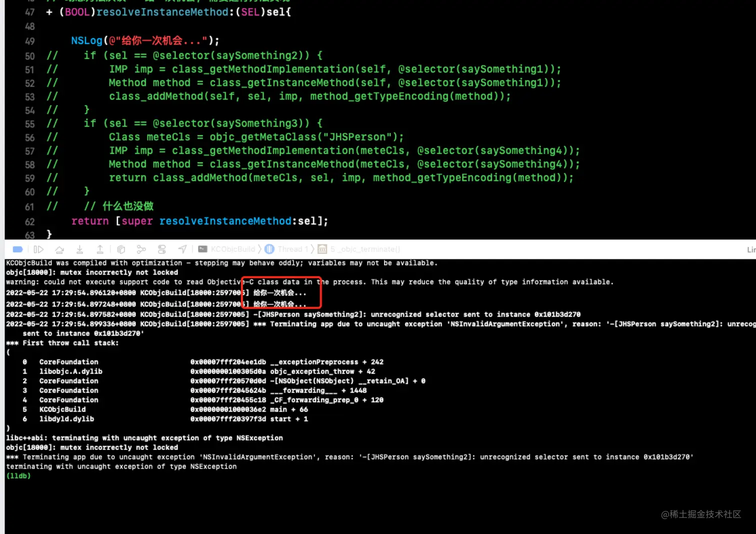Click the Step Out debugger icon
Viewport: 756px width, 534px height.
click(100, 249)
